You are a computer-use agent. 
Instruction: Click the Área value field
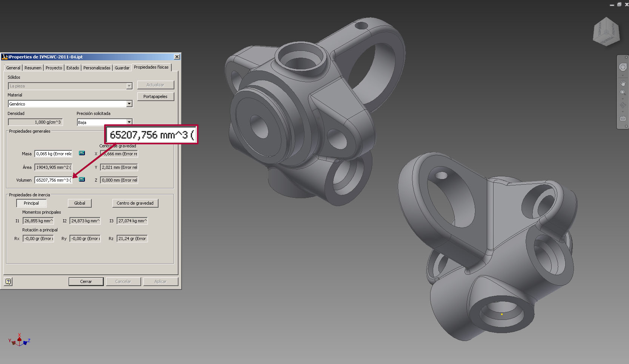53,167
